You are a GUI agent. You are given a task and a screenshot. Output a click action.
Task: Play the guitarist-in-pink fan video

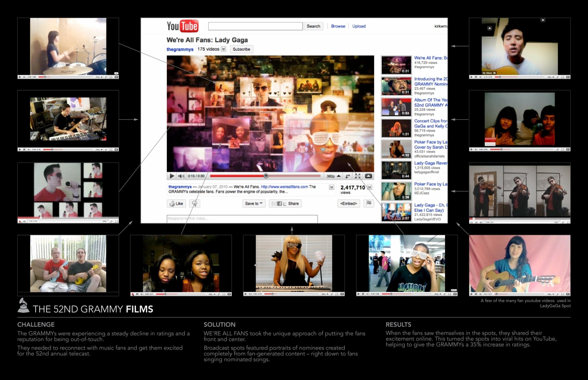pos(472,294)
